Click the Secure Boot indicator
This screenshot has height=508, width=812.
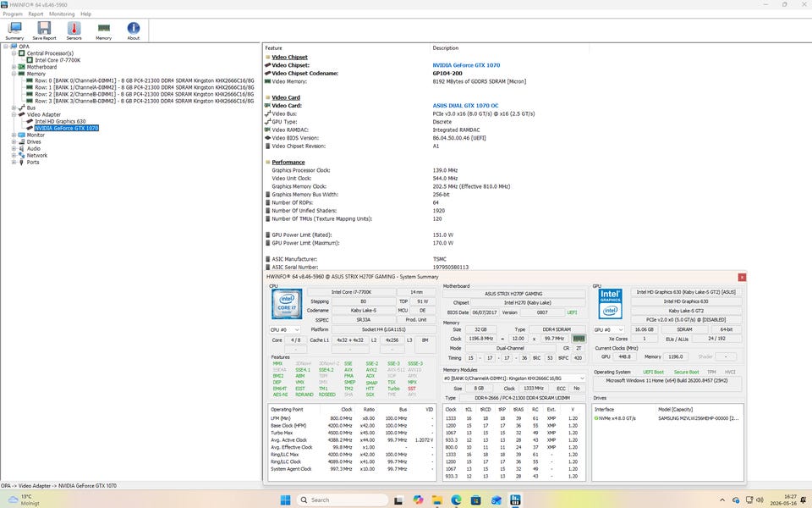click(686, 373)
